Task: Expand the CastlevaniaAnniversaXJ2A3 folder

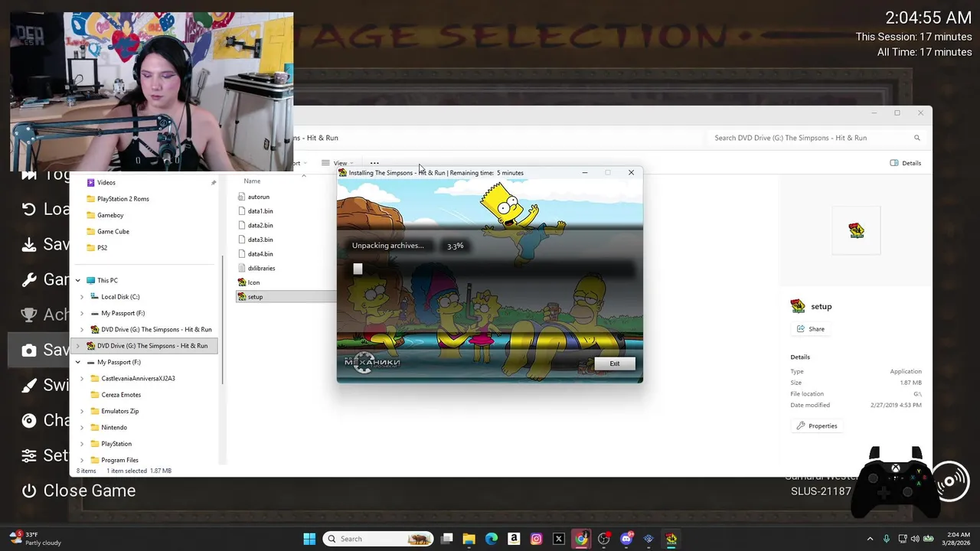Action: (82, 378)
